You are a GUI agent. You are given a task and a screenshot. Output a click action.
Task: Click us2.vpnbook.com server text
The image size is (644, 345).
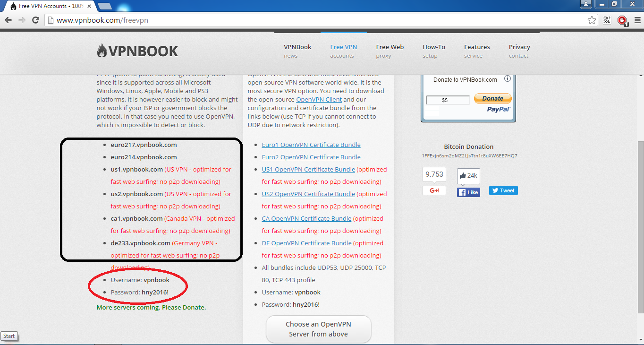pyautogui.click(x=137, y=194)
